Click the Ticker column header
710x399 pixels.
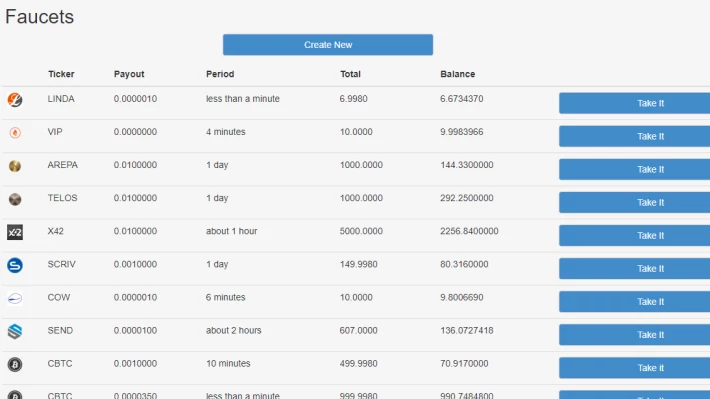tap(61, 74)
